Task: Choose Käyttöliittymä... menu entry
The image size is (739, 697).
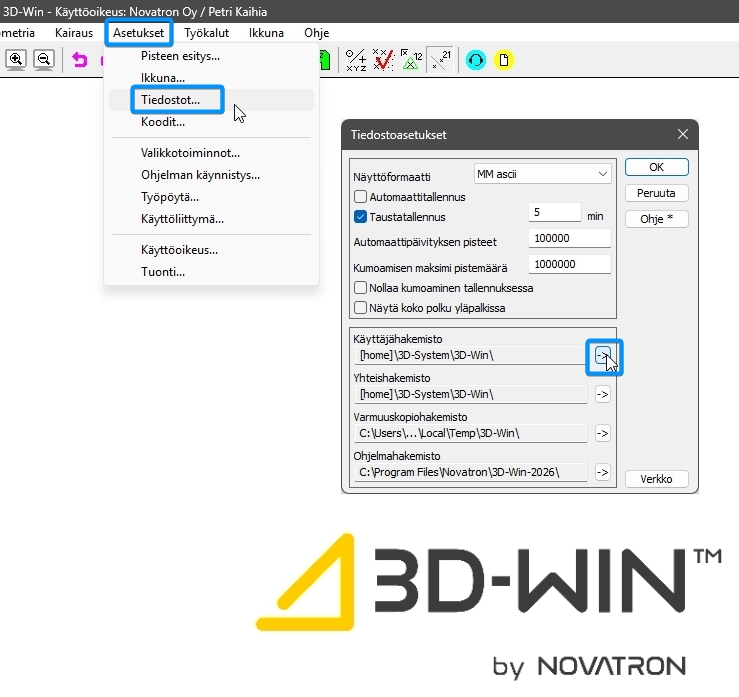Action: [211, 219]
